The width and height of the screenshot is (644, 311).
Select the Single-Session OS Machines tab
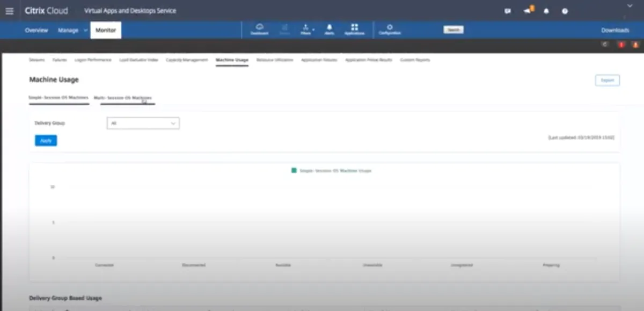click(58, 98)
